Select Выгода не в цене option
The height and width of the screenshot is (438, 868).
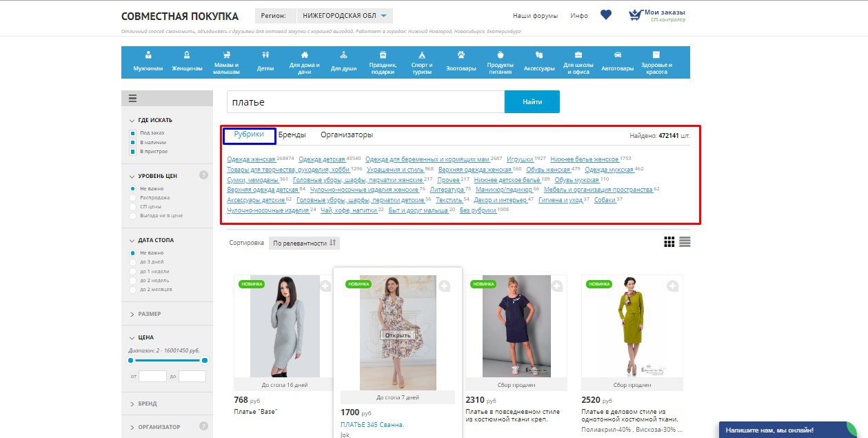[133, 215]
